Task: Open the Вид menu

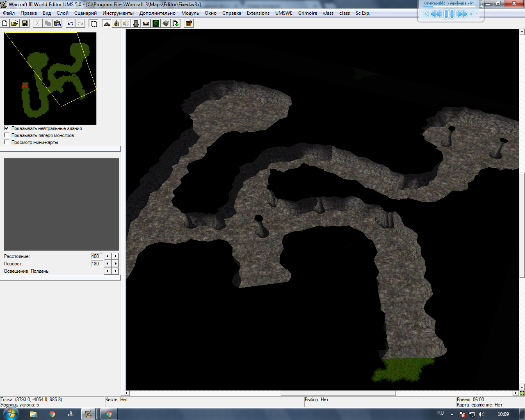Action: 47,13
